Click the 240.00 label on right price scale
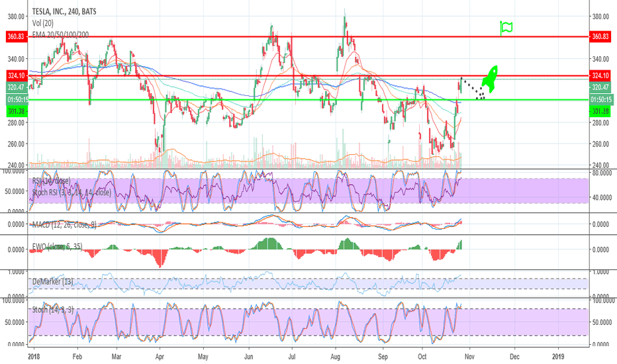Viewport: 617px width, 364px height. (x=600, y=165)
